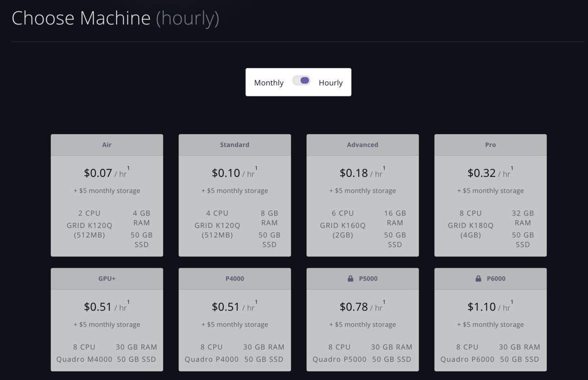Select the P5000 card title

[x=368, y=279]
